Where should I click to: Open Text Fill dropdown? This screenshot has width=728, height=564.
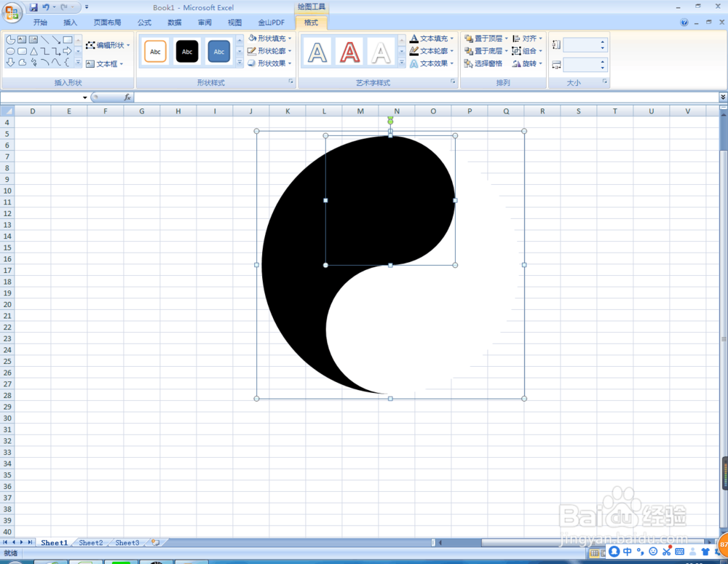(432, 38)
